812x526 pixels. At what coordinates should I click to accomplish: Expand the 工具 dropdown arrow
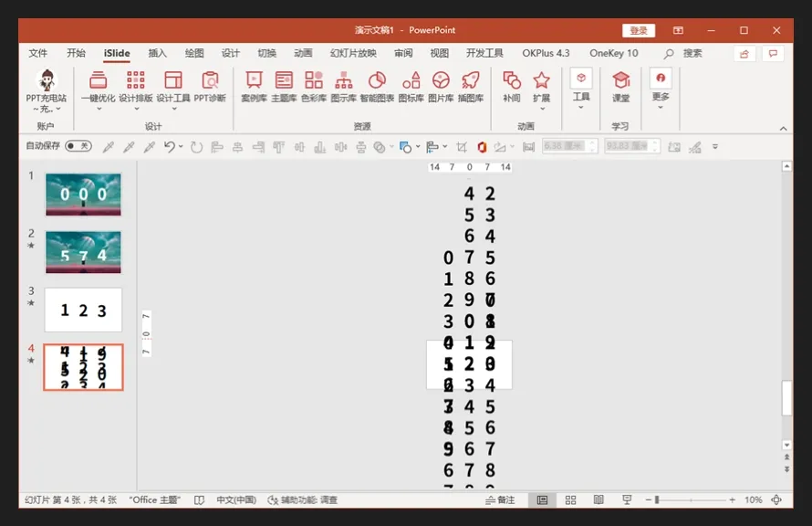(581, 107)
